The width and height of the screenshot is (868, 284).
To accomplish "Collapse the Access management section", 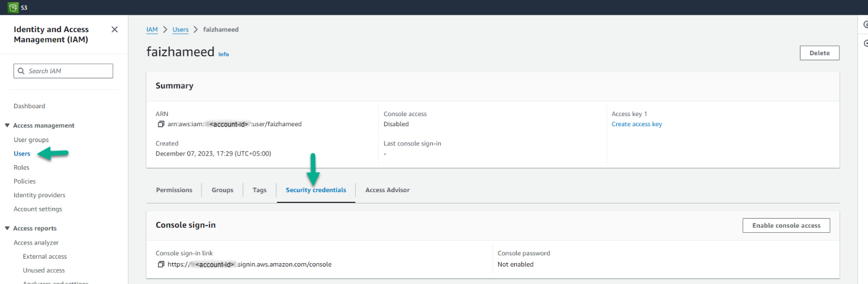I will (x=7, y=126).
